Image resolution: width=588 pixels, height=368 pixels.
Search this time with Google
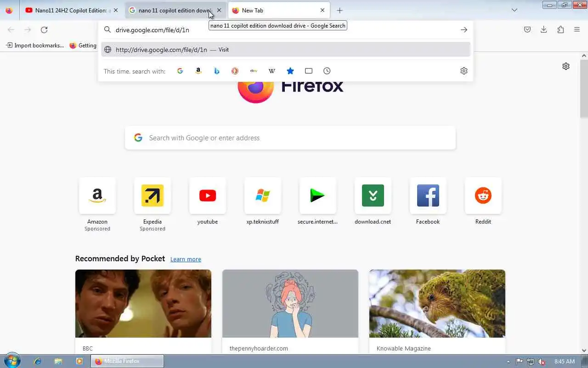(180, 71)
